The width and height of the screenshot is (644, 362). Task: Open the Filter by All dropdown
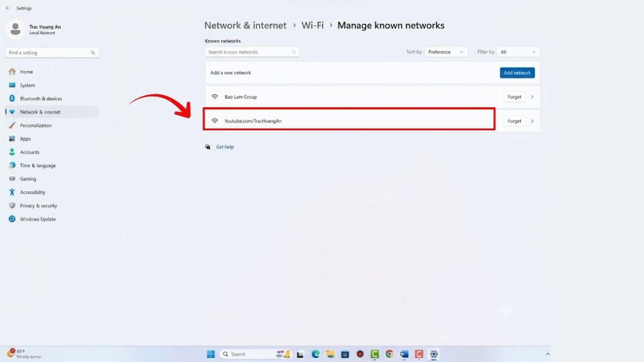pyautogui.click(x=518, y=52)
